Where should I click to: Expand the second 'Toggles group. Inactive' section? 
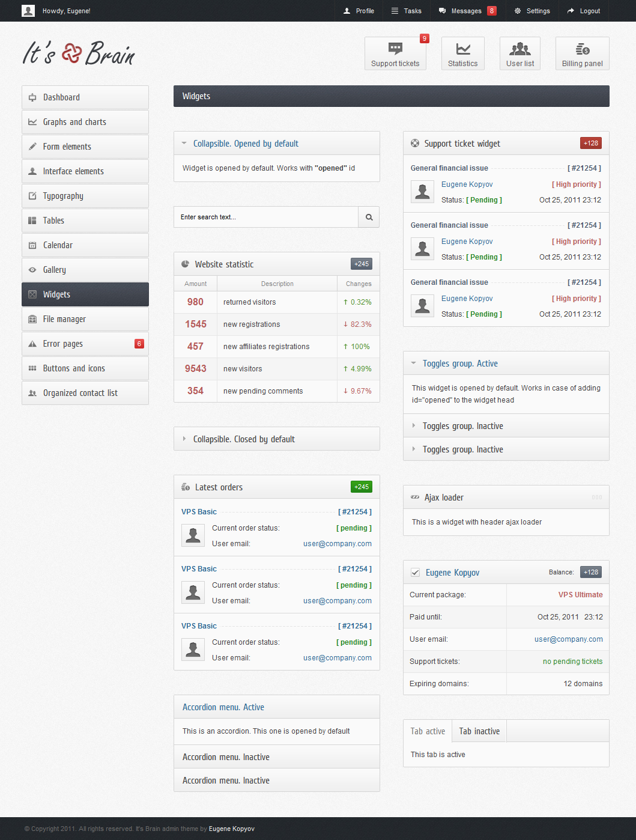[506, 449]
